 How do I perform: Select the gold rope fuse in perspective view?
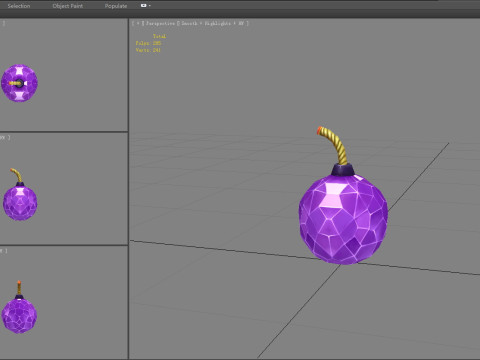pos(334,145)
